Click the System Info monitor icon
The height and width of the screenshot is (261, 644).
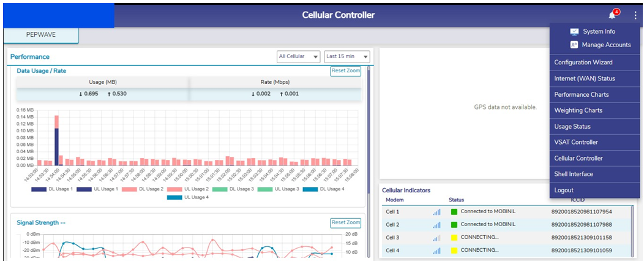pos(574,31)
